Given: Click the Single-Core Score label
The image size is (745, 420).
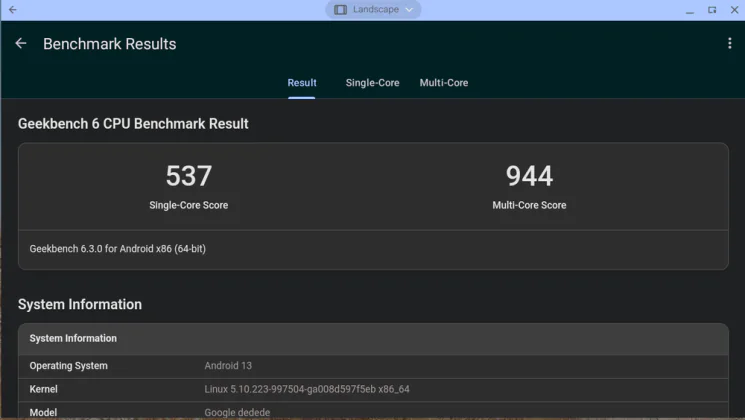Looking at the screenshot, I should pos(189,205).
